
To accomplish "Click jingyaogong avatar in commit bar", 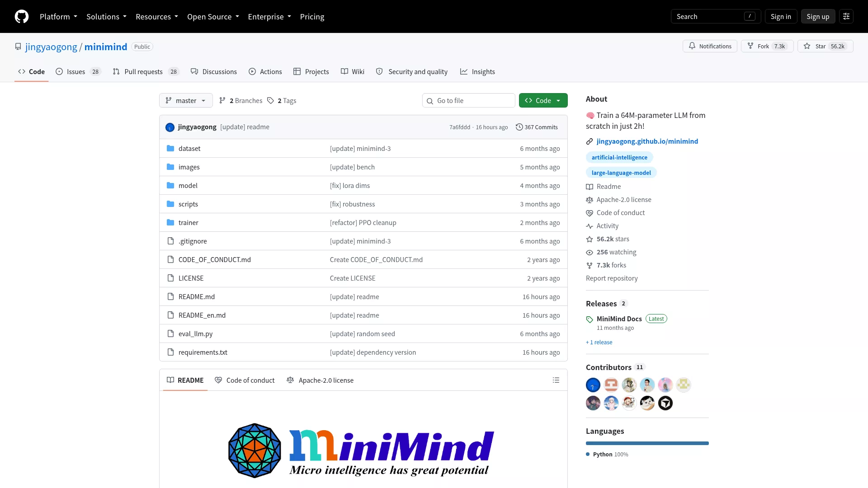I will 170,127.
